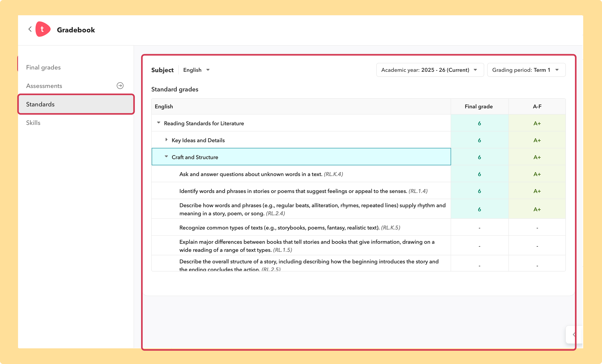This screenshot has width=602, height=364.
Task: Open Assessments arrow circle icon
Action: point(120,86)
